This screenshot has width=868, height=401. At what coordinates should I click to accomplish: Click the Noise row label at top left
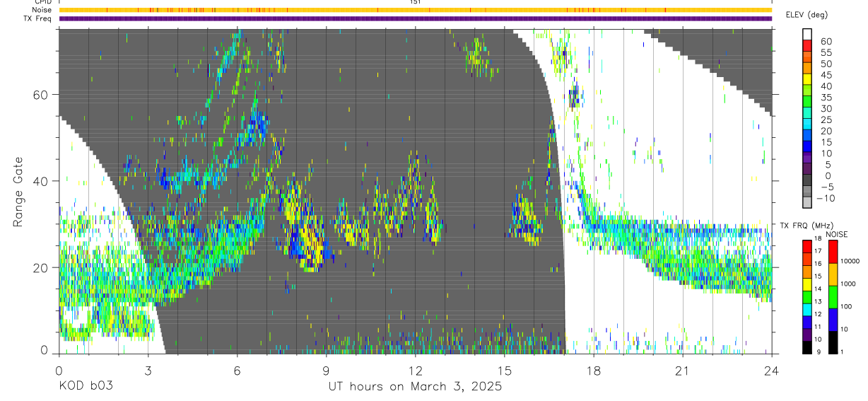(x=42, y=10)
